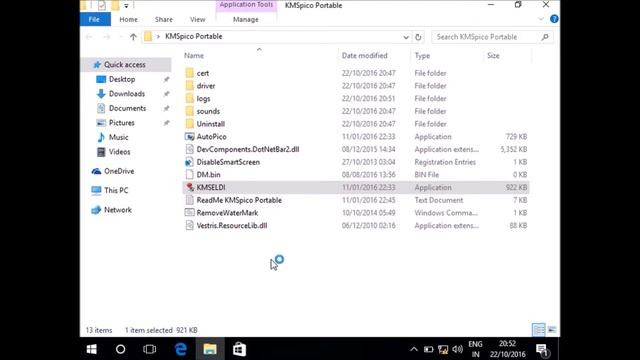The width and height of the screenshot is (640, 360).
Task: Select the sounds folder icon
Action: (x=189, y=111)
